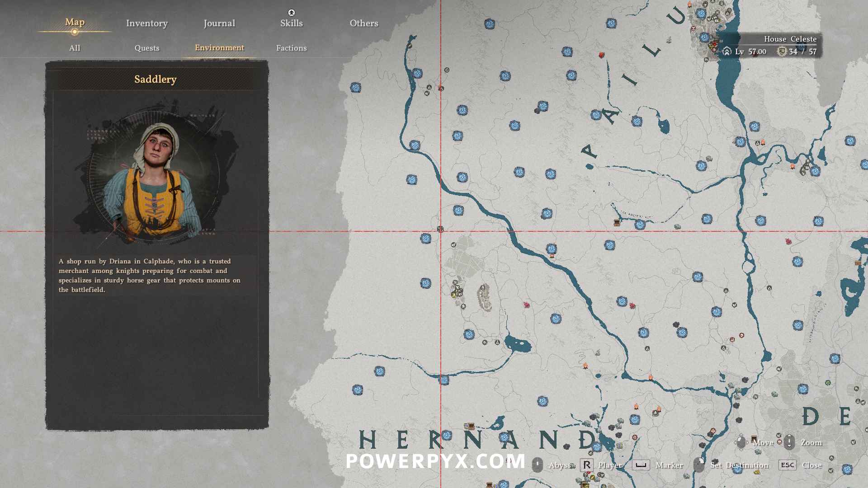
Task: Click the scroll-wheel Zoom hint icon
Action: point(789,442)
